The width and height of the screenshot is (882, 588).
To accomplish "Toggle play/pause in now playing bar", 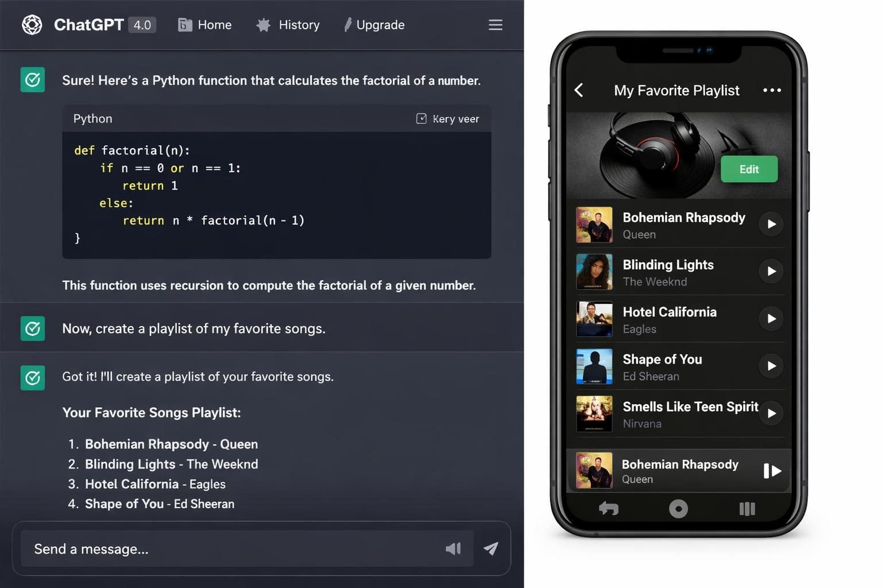I will click(772, 471).
